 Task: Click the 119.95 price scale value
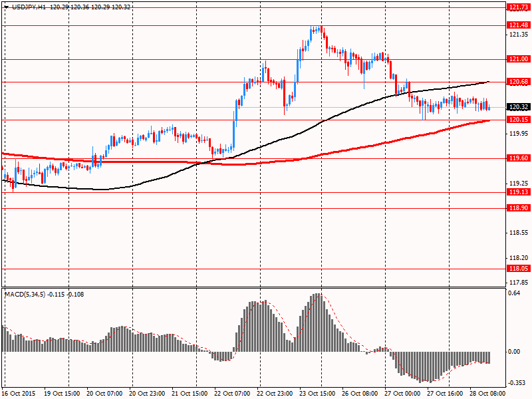point(519,134)
